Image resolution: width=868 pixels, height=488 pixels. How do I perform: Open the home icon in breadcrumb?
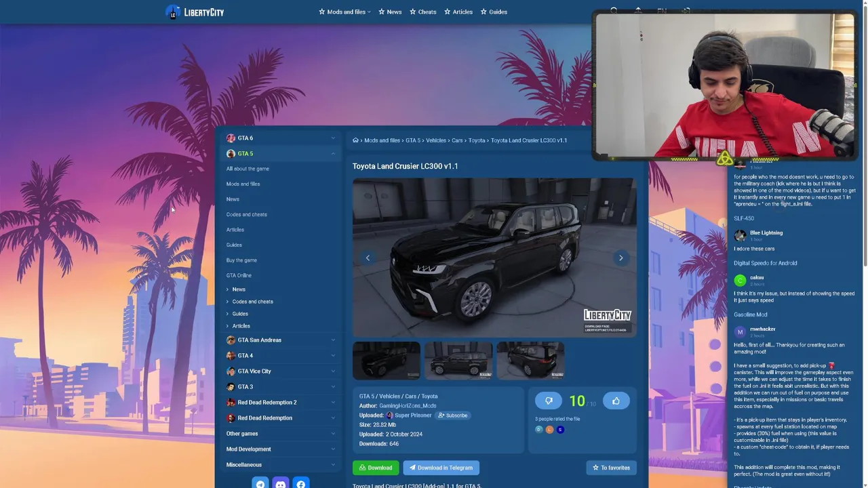(355, 140)
